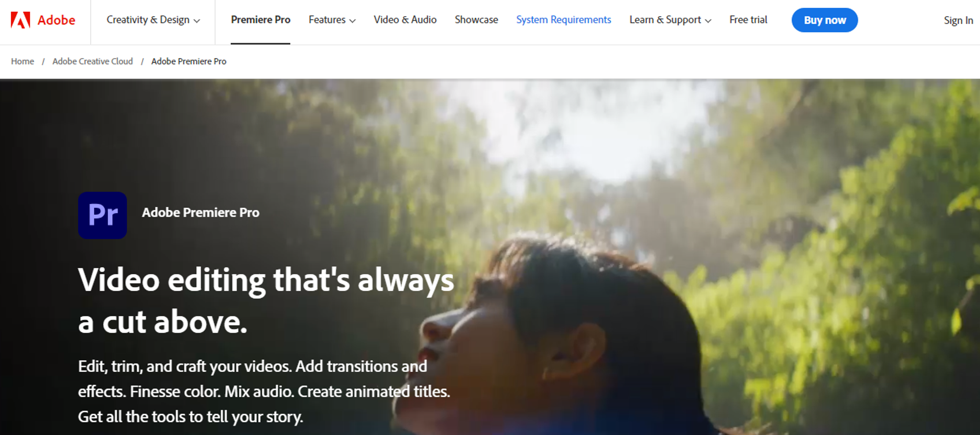
Task: Click the 'Adobe' wordmark text
Action: click(56, 21)
